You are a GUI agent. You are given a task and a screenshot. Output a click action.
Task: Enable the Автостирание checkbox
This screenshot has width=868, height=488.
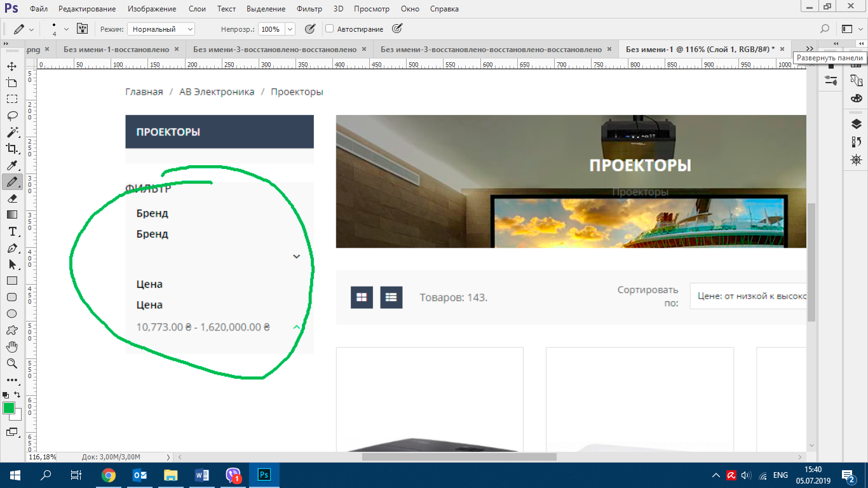pyautogui.click(x=329, y=29)
